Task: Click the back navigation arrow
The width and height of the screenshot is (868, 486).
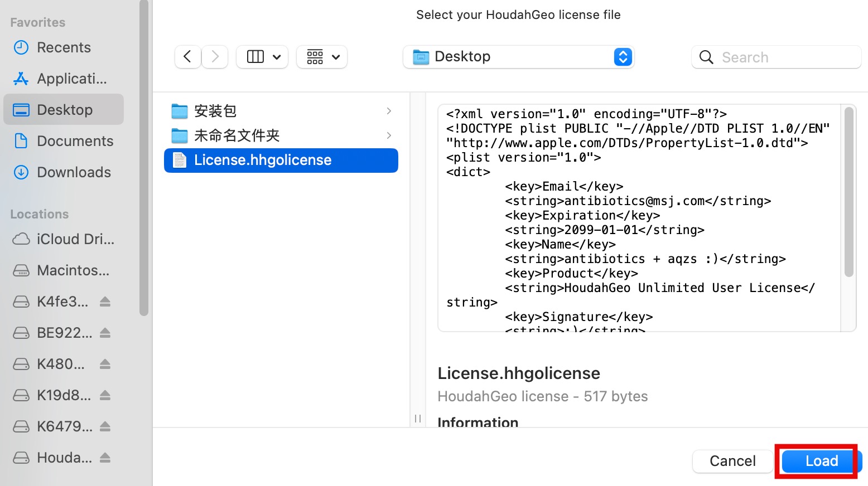Action: tap(188, 57)
